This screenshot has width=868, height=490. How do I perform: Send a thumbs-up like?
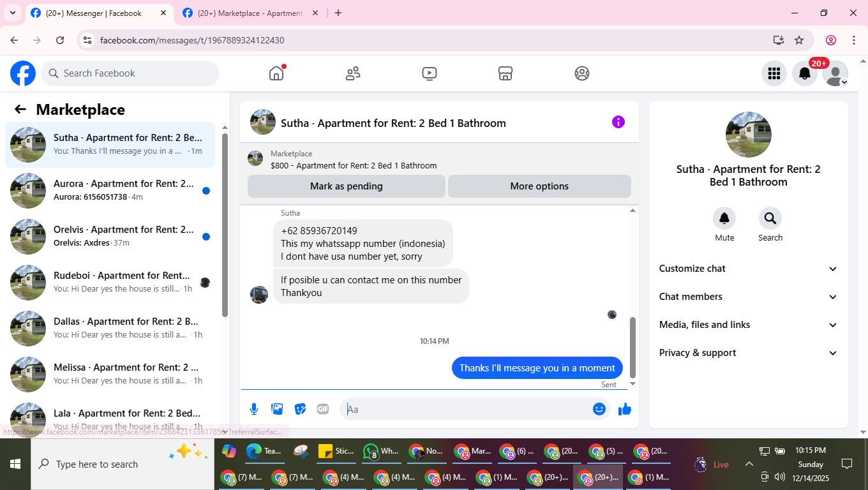[625, 409]
